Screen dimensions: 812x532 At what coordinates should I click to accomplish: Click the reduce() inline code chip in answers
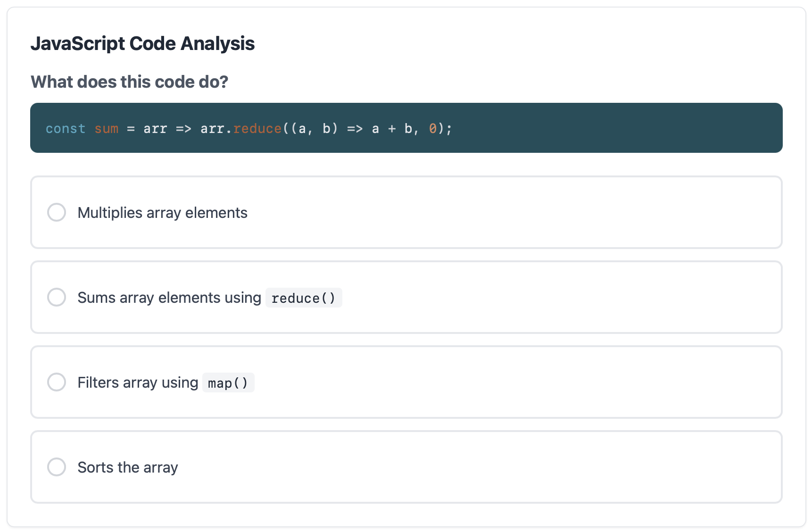tap(304, 298)
